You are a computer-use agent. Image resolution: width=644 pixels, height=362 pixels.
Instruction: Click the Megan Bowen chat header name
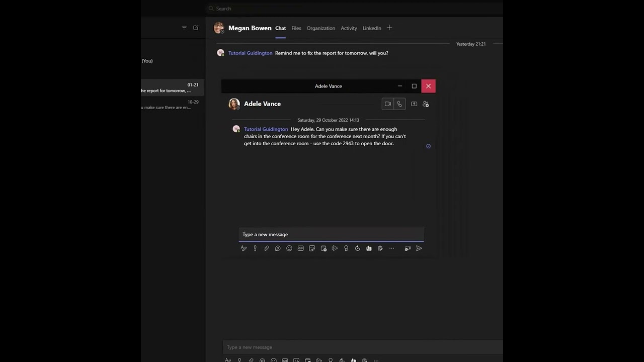(250, 28)
